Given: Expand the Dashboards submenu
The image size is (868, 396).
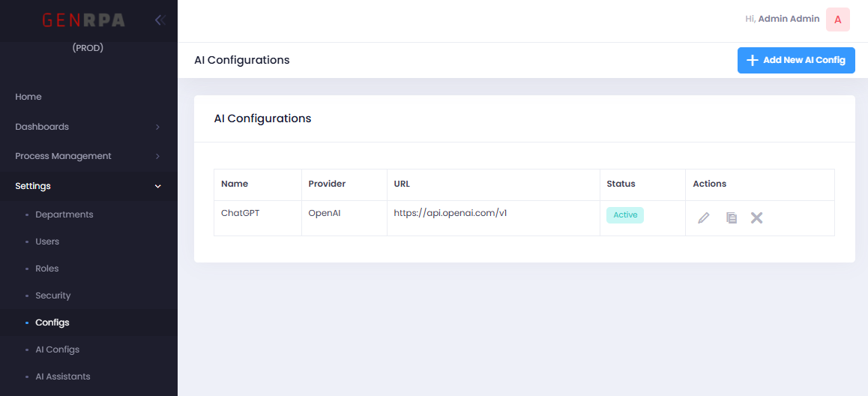Looking at the screenshot, I should (88, 127).
